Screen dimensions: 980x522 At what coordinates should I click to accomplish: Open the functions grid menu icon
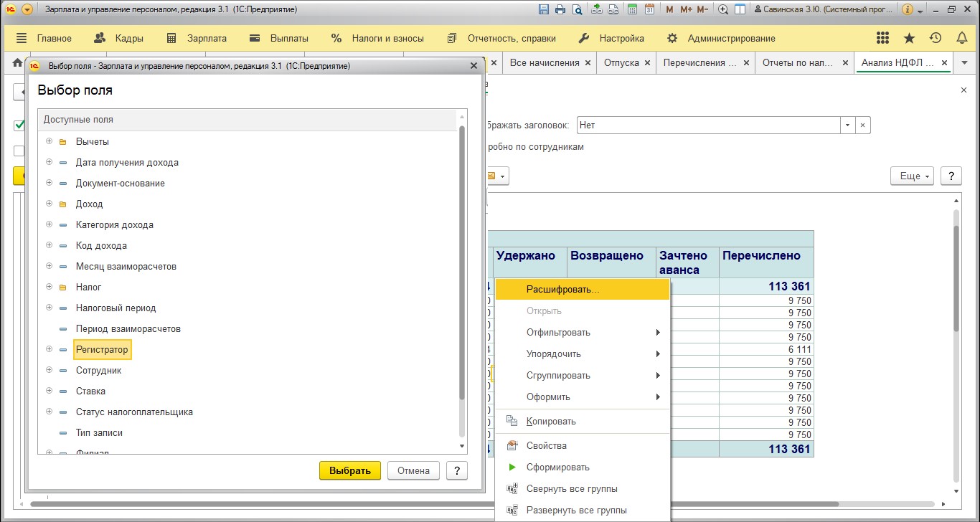pyautogui.click(x=883, y=38)
